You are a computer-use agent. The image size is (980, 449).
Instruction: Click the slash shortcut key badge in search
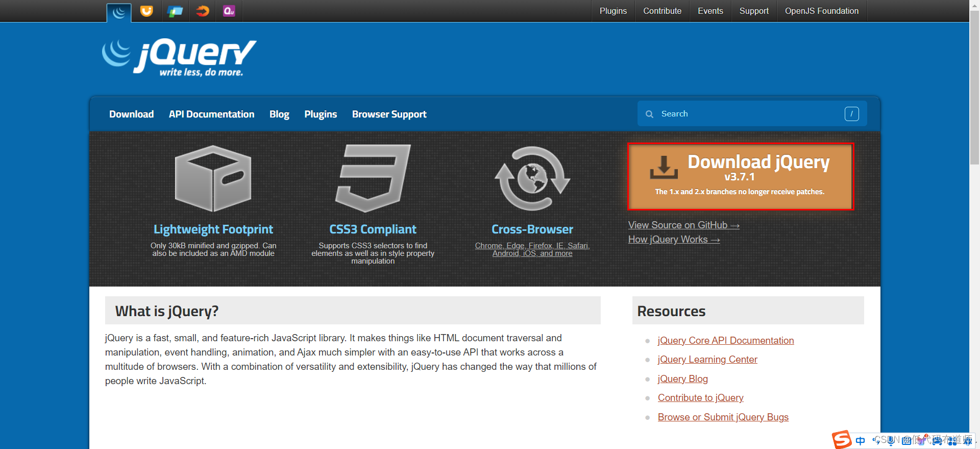coord(851,113)
